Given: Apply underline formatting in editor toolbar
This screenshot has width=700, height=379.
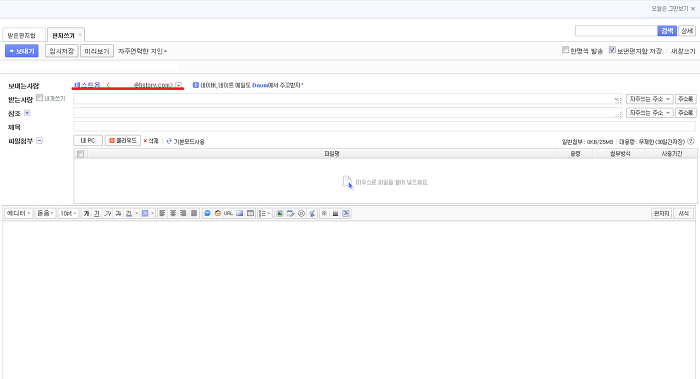Looking at the screenshot, I should coord(96,214).
